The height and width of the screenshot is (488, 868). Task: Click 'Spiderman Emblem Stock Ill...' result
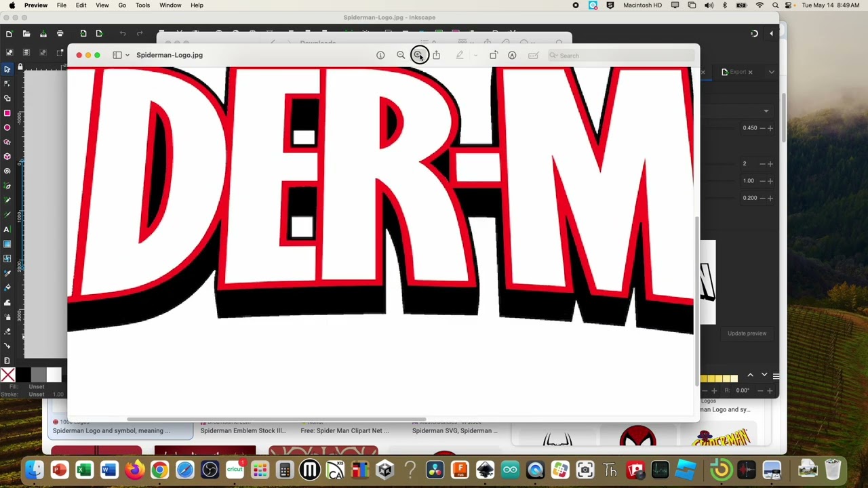click(243, 430)
